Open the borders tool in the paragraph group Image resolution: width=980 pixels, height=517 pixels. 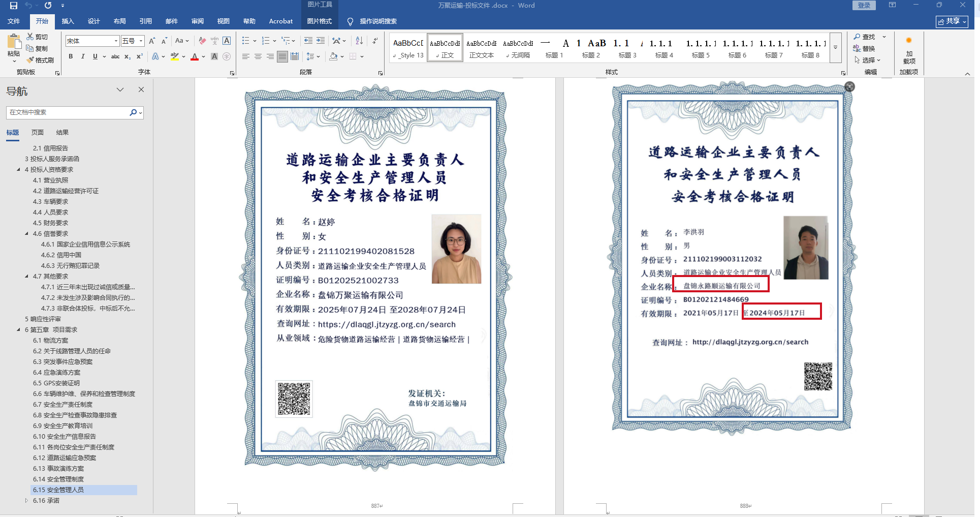coord(353,56)
